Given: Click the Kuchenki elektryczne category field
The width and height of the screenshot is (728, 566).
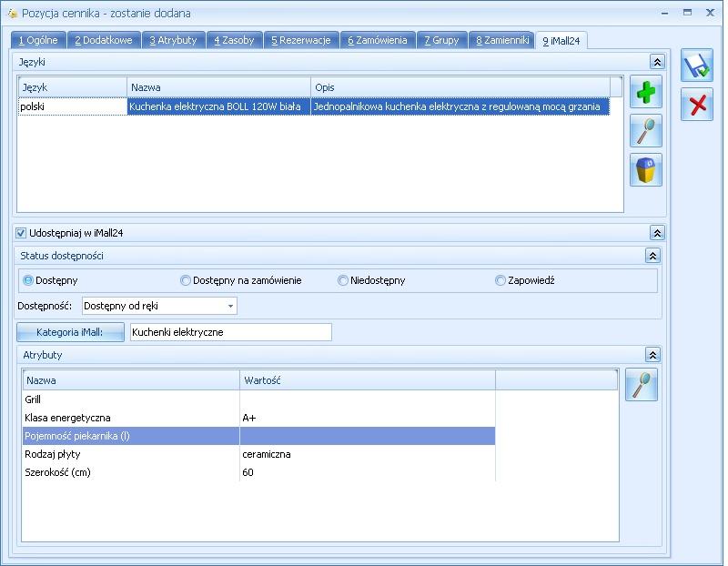Looking at the screenshot, I should (231, 332).
